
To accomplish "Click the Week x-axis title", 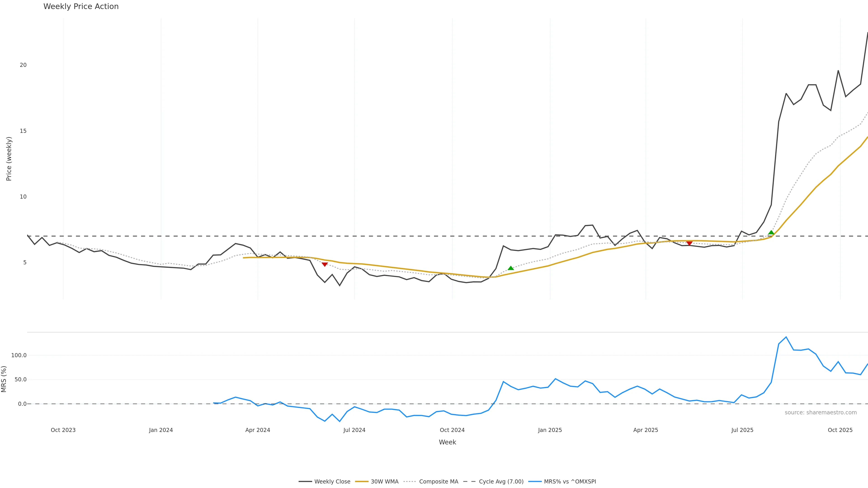I will pos(447,442).
